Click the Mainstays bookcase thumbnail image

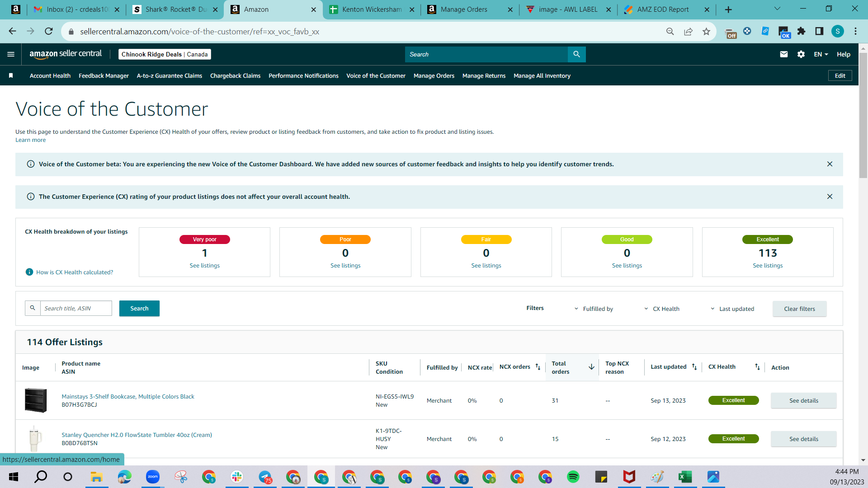[x=35, y=400]
